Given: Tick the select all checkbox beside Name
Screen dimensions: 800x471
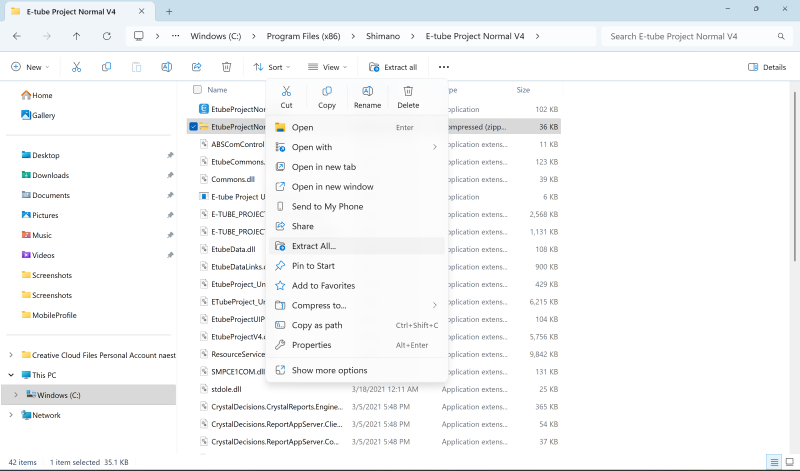Looking at the screenshot, I should coord(197,90).
